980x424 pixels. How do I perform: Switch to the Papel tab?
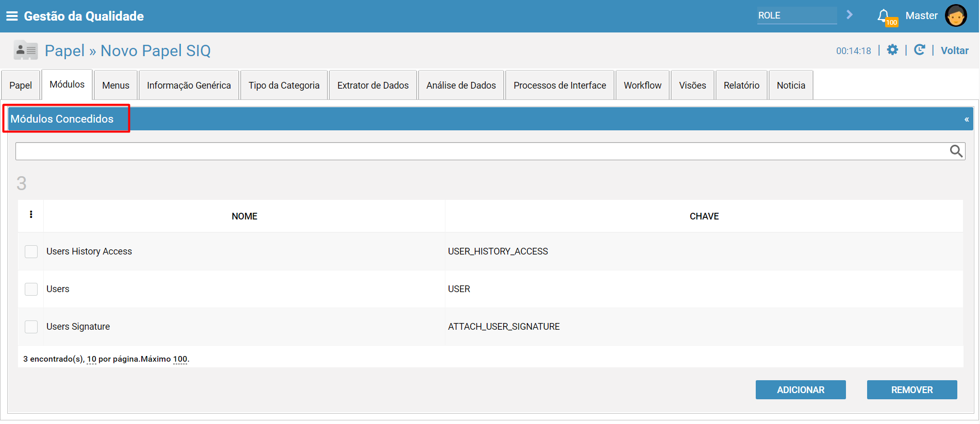21,85
